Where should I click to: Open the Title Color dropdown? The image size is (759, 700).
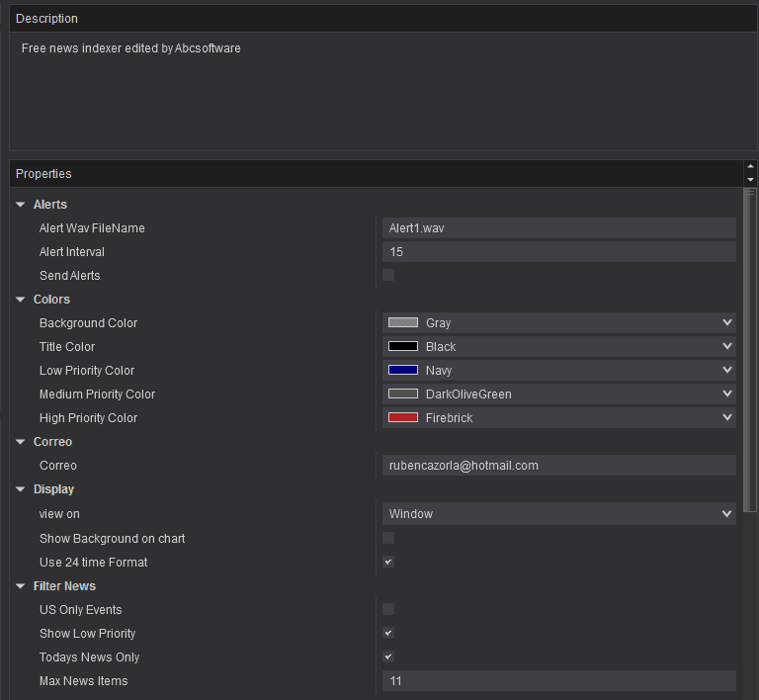click(558, 347)
